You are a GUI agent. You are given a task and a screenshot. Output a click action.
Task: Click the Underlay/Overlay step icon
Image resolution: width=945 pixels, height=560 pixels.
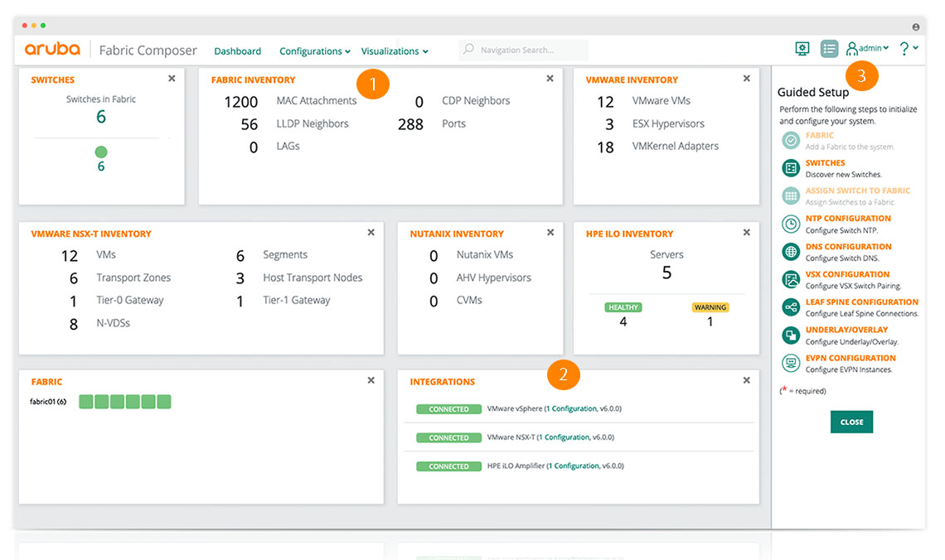(x=791, y=335)
